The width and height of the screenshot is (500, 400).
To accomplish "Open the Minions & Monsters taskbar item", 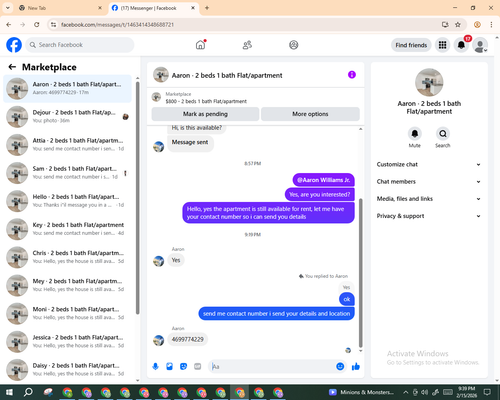I will 361,392.
